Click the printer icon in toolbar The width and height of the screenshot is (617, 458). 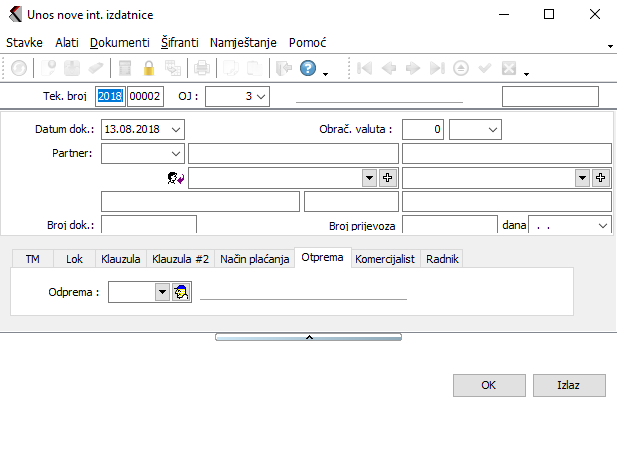click(x=202, y=69)
